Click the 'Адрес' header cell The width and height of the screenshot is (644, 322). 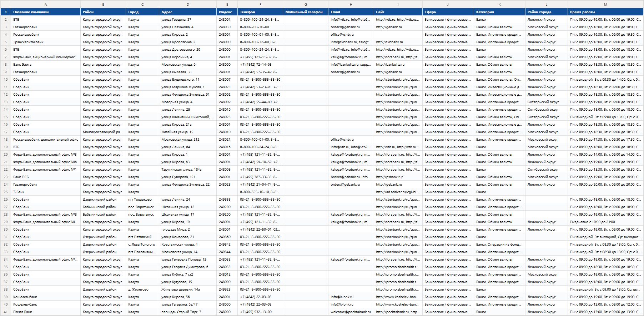pos(188,12)
